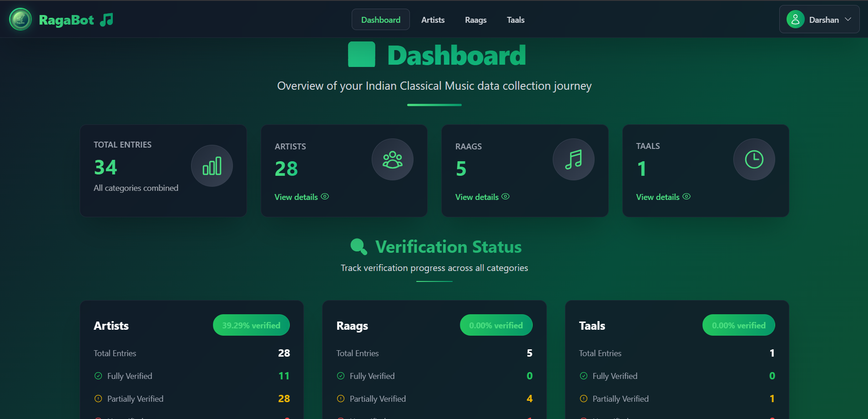This screenshot has width=868, height=419.
Task: Click the eye icon beside Artists View details
Action: [325, 196]
